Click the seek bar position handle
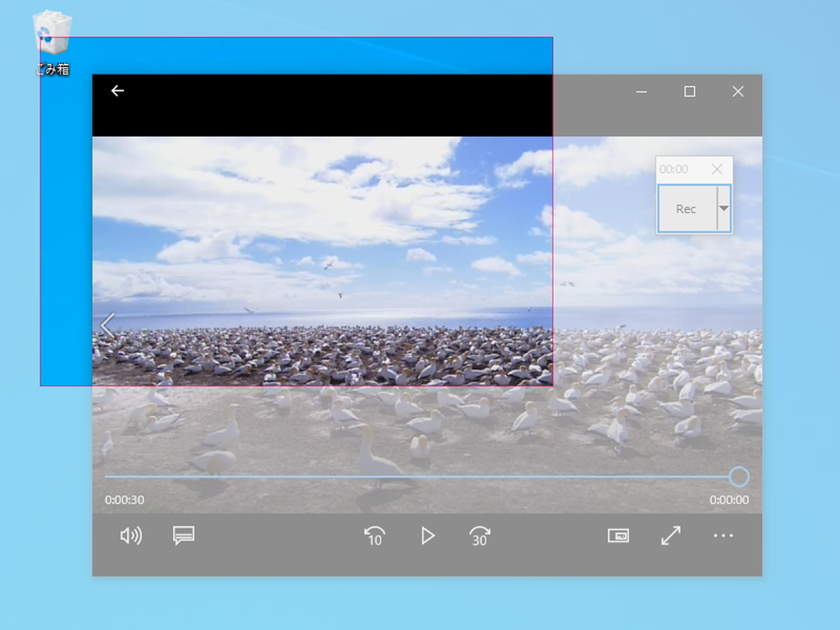The height and width of the screenshot is (630, 840). coord(739,477)
